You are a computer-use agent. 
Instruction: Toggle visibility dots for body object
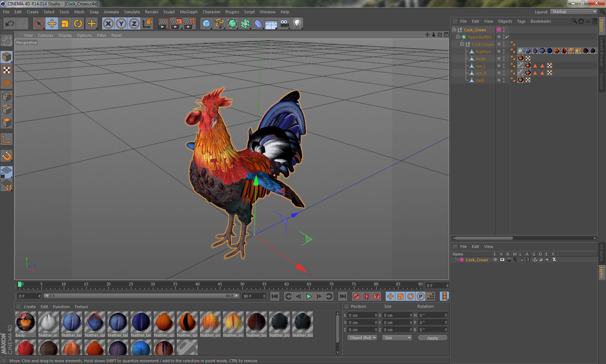[504, 58]
